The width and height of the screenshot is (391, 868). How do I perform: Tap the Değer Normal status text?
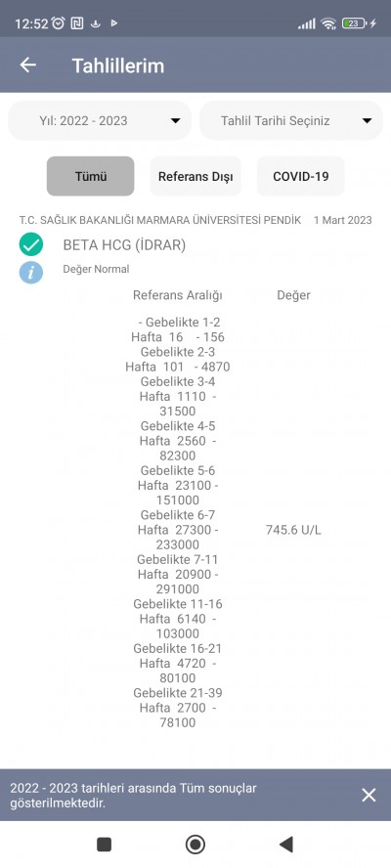click(96, 269)
